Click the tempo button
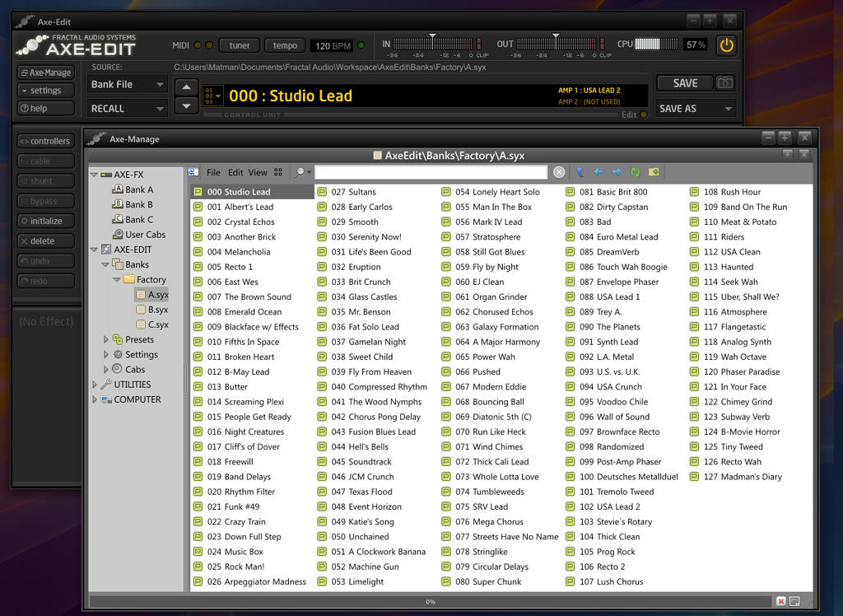Screen dimensions: 843x616 point(285,45)
